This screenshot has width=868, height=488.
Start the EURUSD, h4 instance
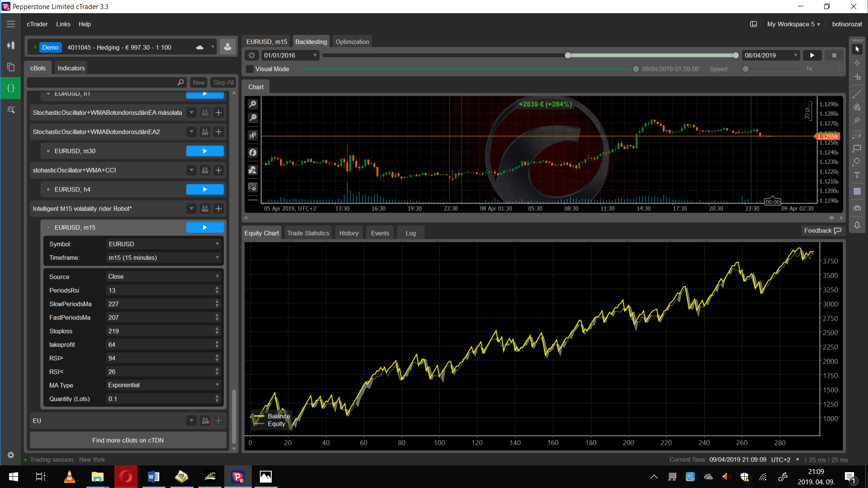click(205, 189)
